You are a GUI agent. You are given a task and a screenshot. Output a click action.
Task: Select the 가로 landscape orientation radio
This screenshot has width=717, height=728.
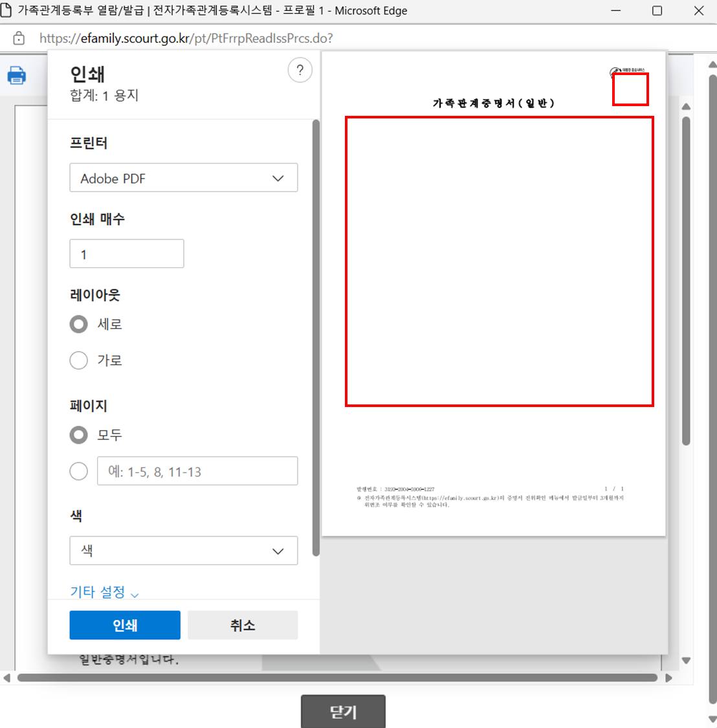pyautogui.click(x=78, y=360)
